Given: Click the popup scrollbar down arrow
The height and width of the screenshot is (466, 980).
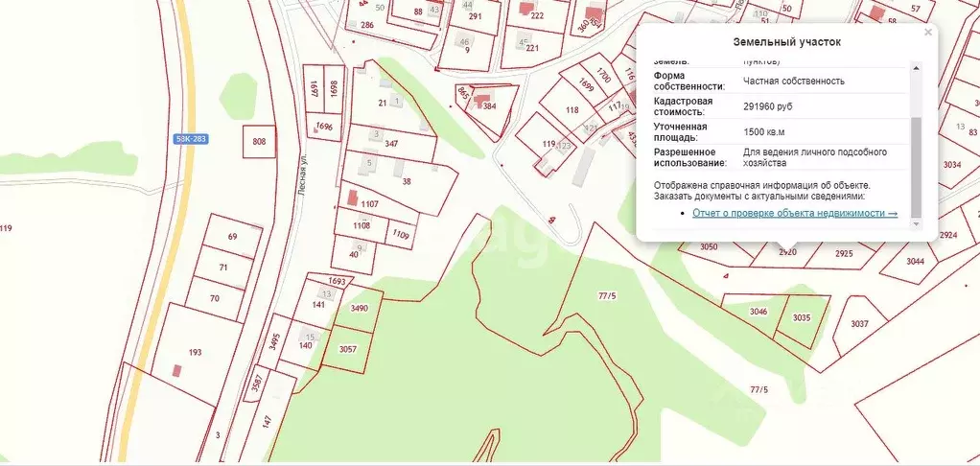Looking at the screenshot, I should (x=916, y=223).
